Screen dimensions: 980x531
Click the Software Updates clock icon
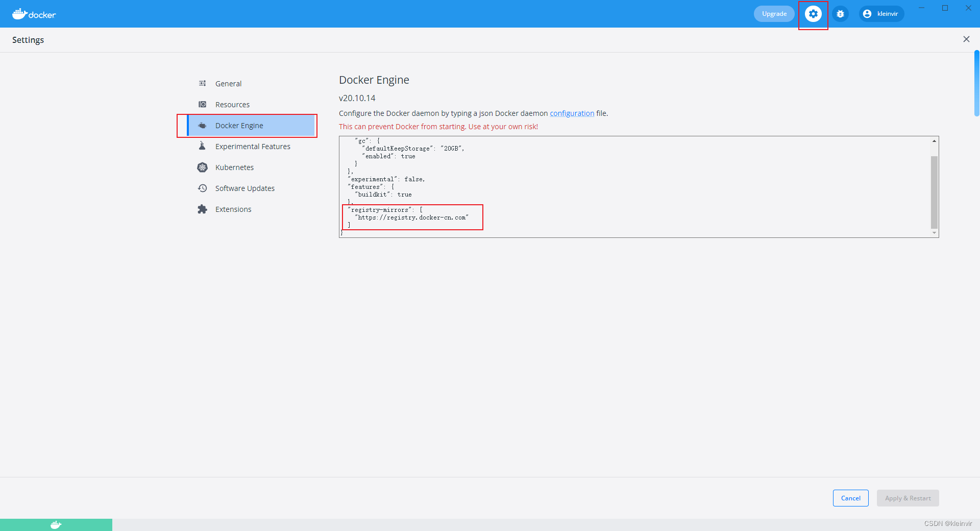(203, 188)
